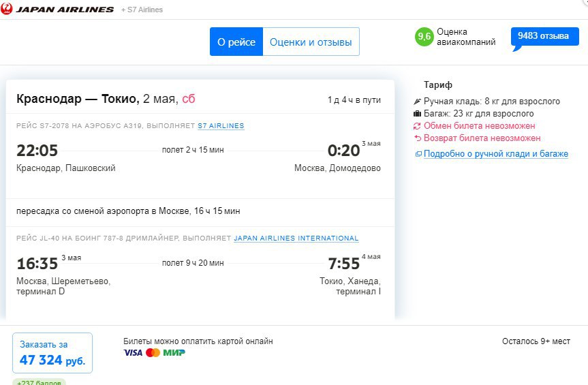Click Москва, Домодедово airport name
This screenshot has height=385, width=588.
pyautogui.click(x=337, y=168)
